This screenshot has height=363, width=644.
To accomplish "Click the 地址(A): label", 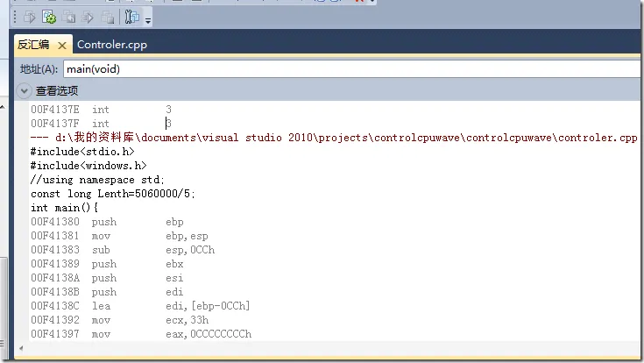I will point(39,69).
